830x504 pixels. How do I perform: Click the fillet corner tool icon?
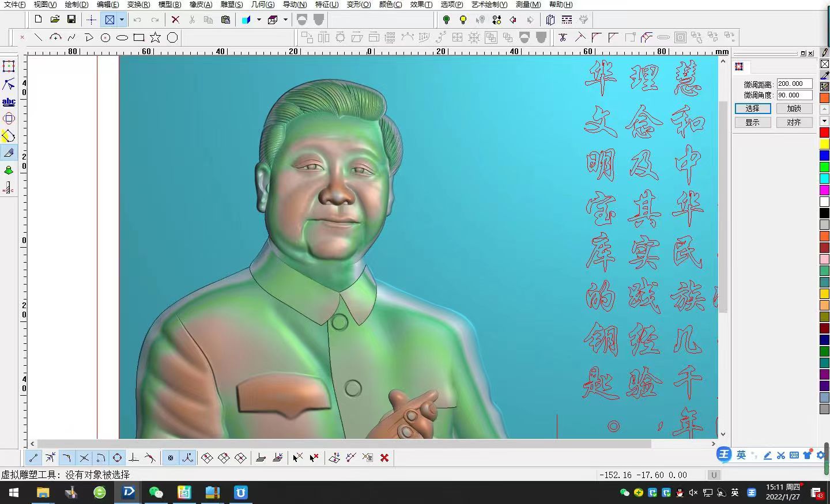tap(597, 37)
